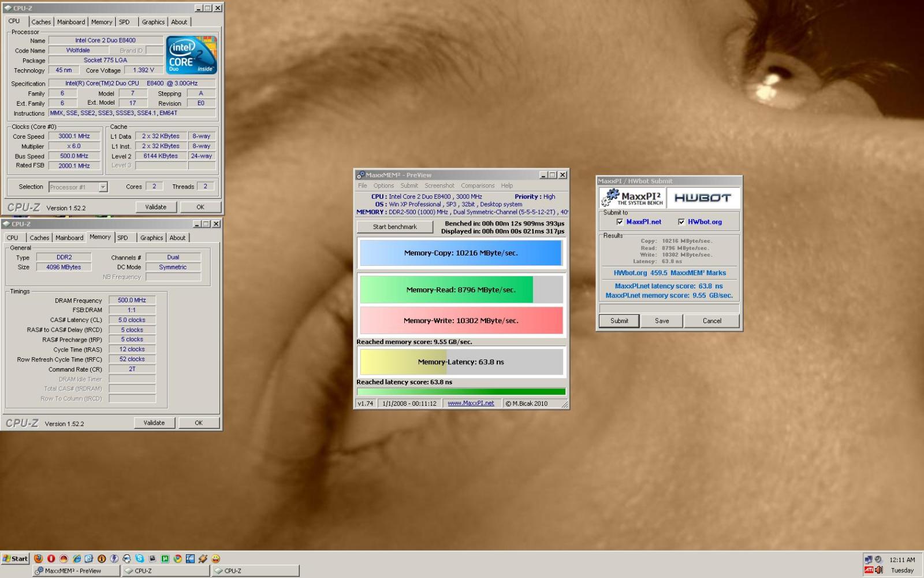Activate MaxxMEM² - PreView taskbar button
Image resolution: width=924 pixels, height=578 pixels.
[x=76, y=571]
